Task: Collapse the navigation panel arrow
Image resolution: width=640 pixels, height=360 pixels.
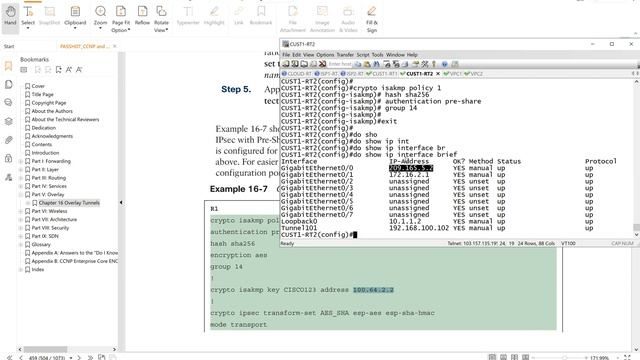Action: pos(121,202)
